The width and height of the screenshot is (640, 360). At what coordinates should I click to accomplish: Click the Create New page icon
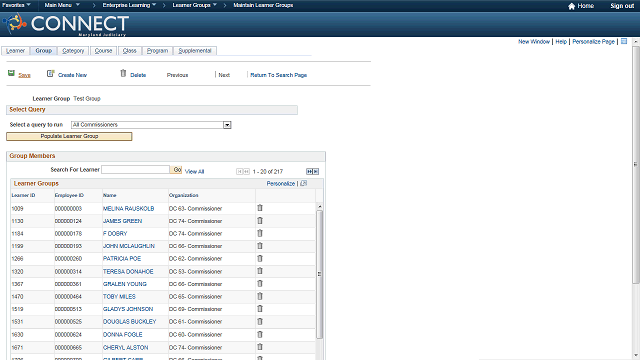click(x=50, y=73)
